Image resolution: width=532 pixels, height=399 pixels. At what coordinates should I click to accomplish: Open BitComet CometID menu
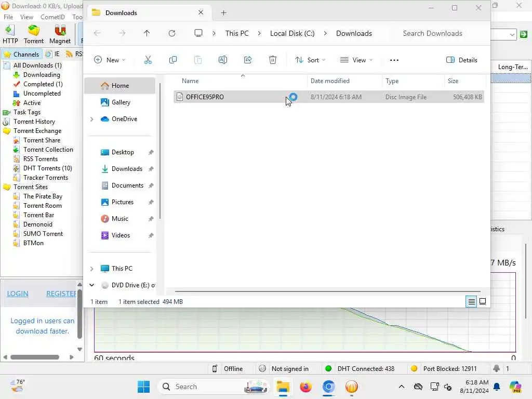(52, 17)
